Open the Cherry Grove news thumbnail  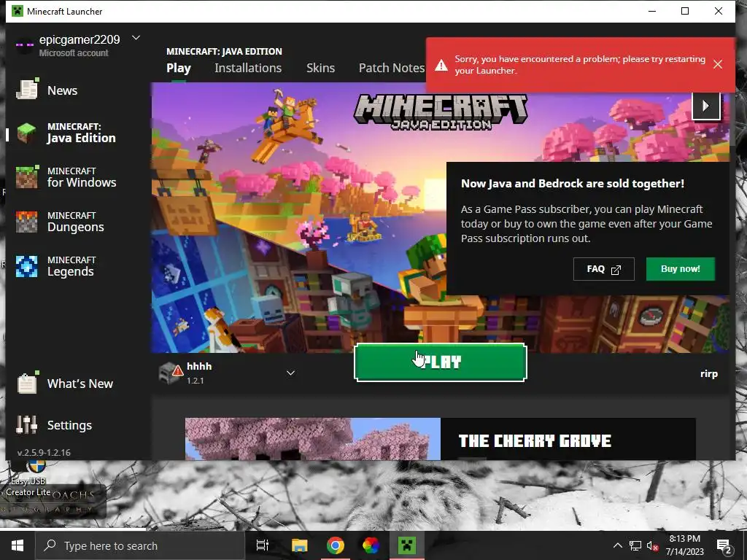tap(312, 439)
